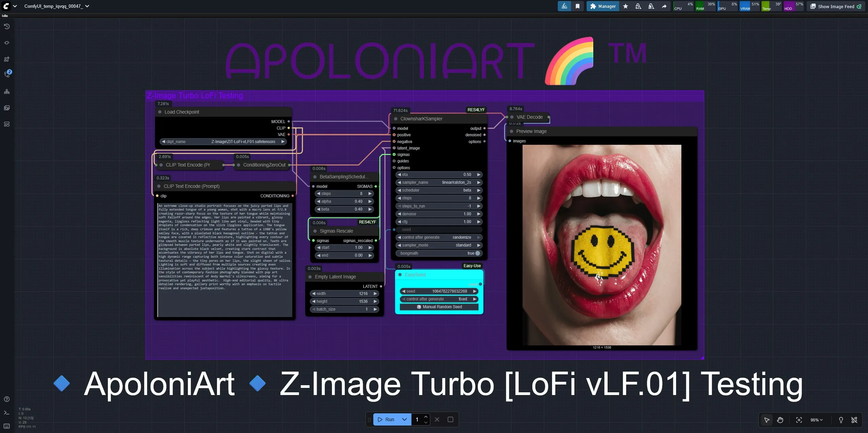Open the workflow name dropdown chevron

tap(87, 6)
